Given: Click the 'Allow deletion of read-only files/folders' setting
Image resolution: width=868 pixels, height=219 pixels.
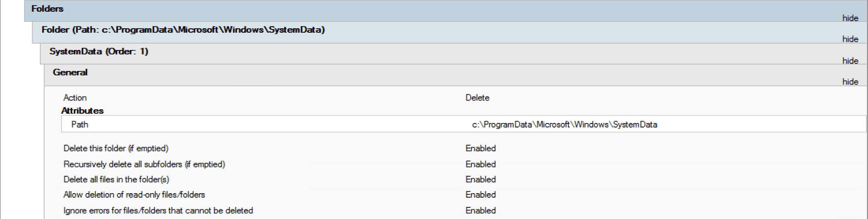Looking at the screenshot, I should pos(134,195).
